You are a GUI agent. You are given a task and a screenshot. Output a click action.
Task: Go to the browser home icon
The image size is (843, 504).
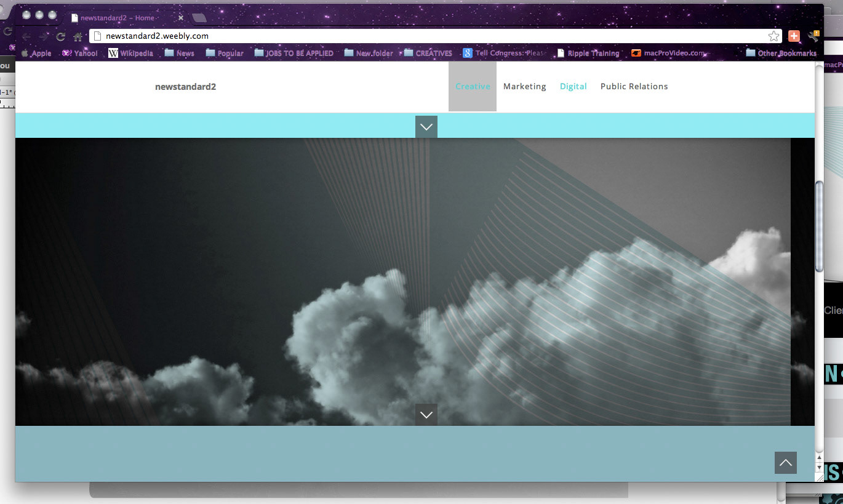78,36
